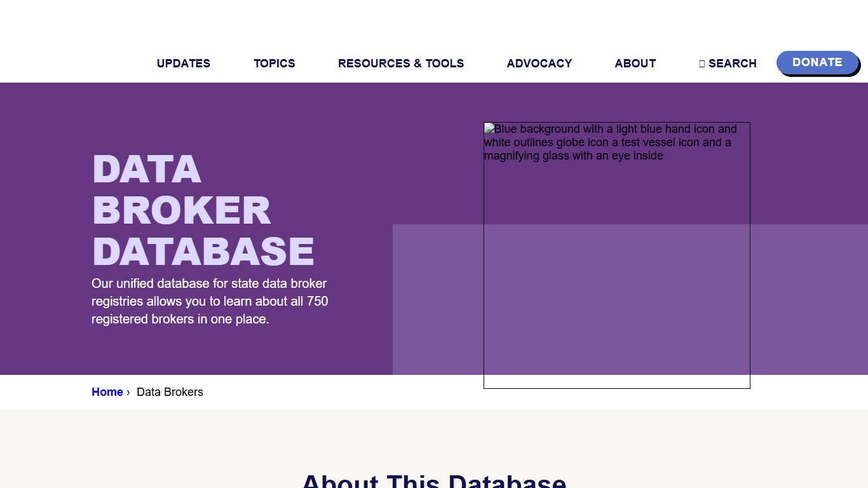Open the Updates menu
This screenshot has width=868, height=488.
[x=183, y=63]
